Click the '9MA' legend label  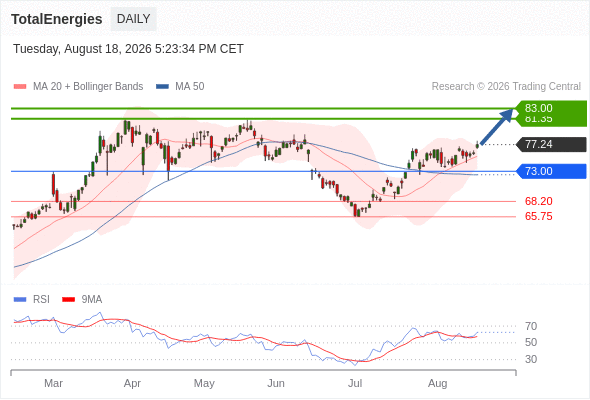click(92, 300)
